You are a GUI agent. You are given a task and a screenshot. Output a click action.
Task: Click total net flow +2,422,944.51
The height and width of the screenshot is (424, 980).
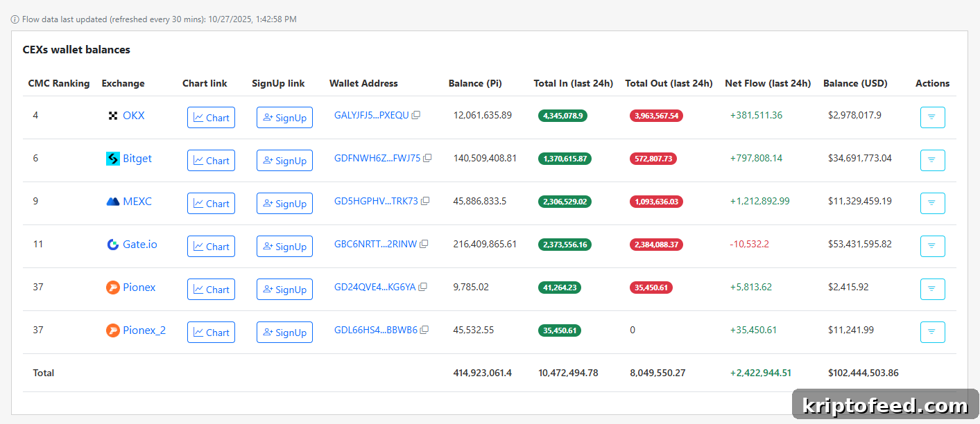pos(761,373)
